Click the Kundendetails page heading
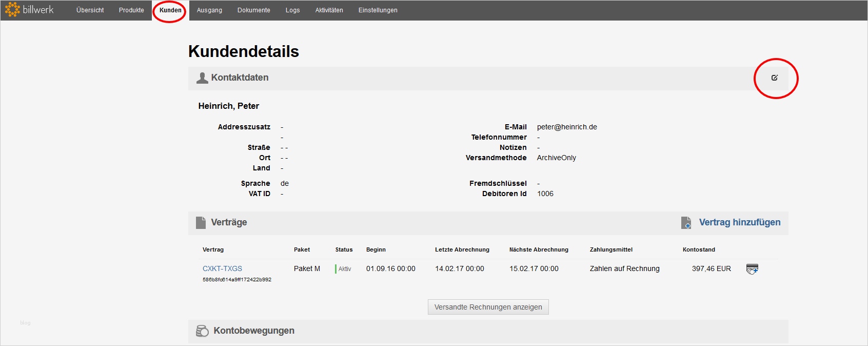 pyautogui.click(x=244, y=51)
